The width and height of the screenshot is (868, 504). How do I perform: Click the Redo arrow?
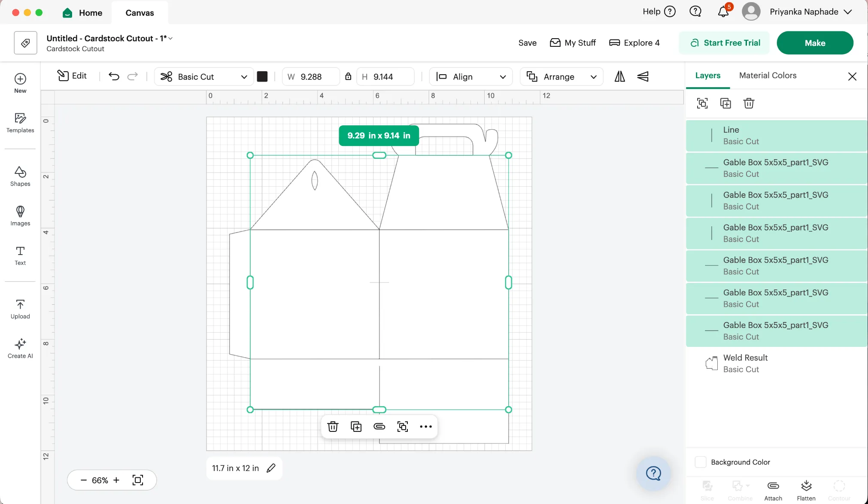[x=133, y=76]
